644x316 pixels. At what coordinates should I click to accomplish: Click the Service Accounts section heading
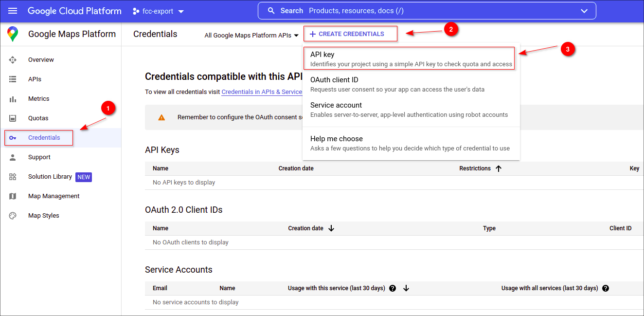click(x=179, y=270)
